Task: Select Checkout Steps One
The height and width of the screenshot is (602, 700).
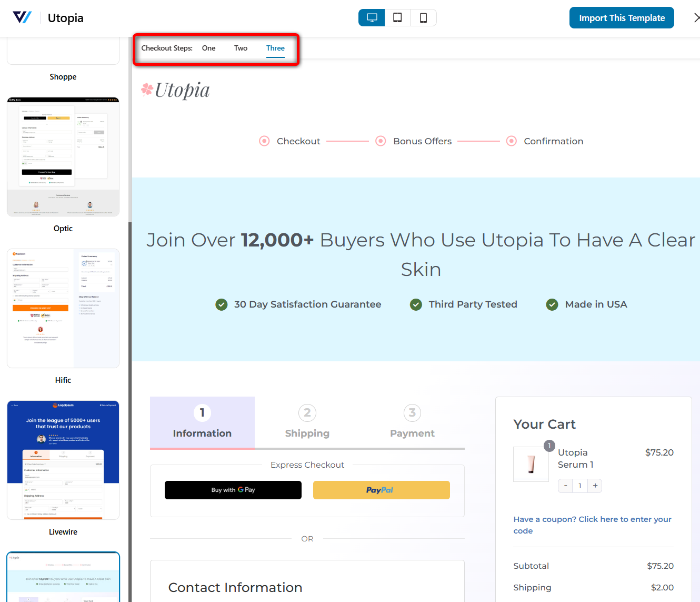Action: pyautogui.click(x=208, y=48)
